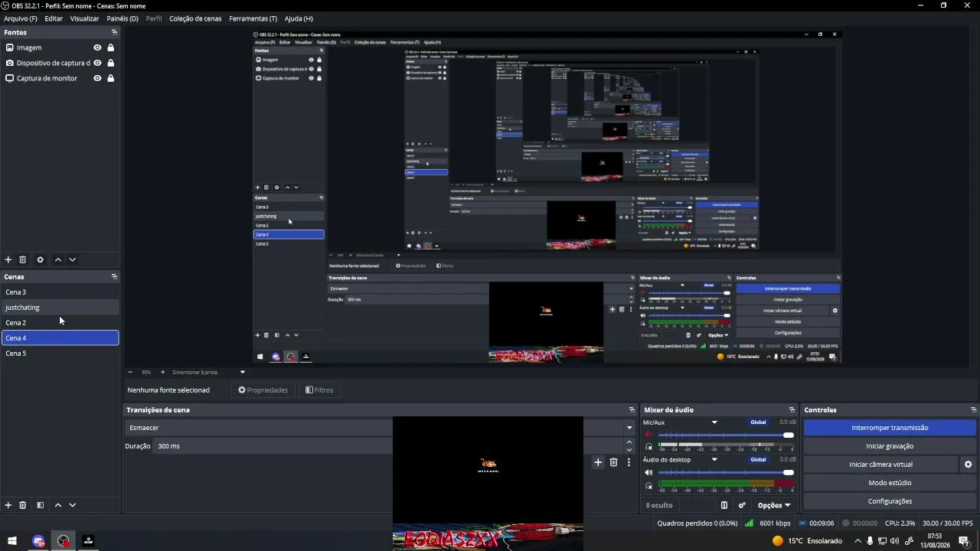The height and width of the screenshot is (551, 980).
Task: Add a scene transition with plus icon
Action: pyautogui.click(x=599, y=462)
